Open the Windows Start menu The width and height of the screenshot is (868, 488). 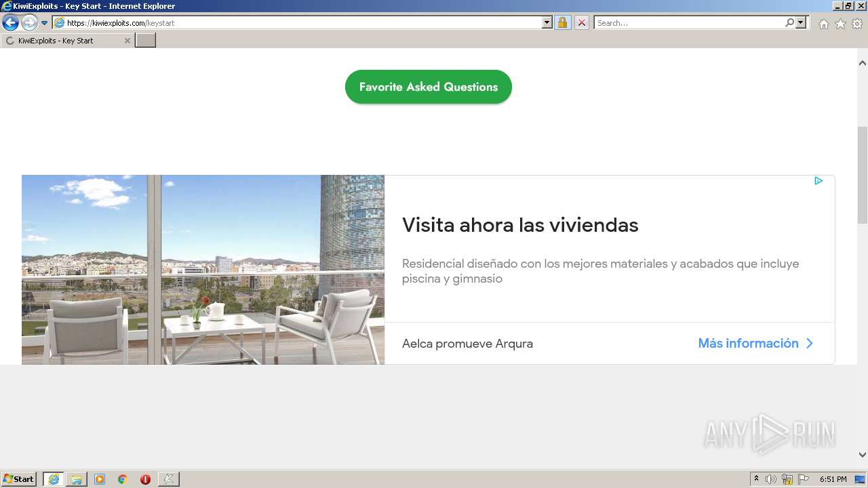pyautogui.click(x=19, y=479)
